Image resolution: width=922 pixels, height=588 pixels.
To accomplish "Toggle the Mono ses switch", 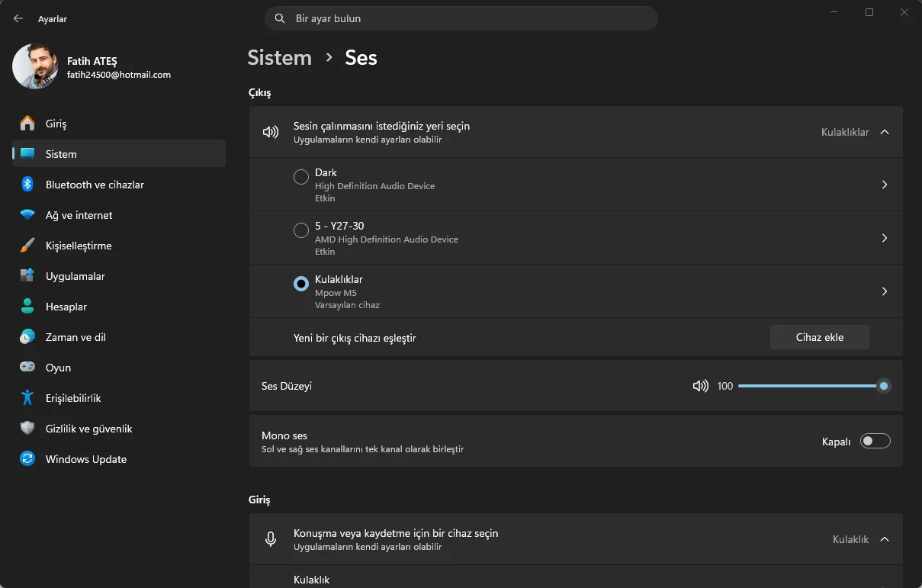I will pos(875,441).
